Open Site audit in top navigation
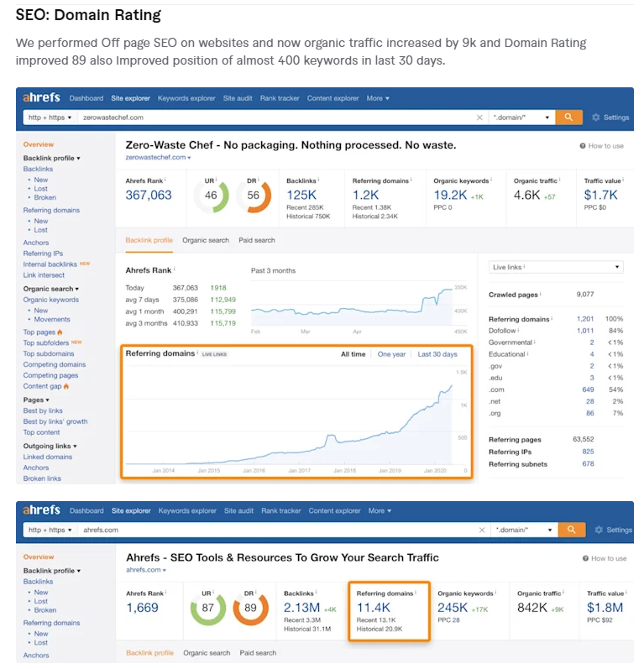Screen dimensions: 644x669 coord(238,98)
